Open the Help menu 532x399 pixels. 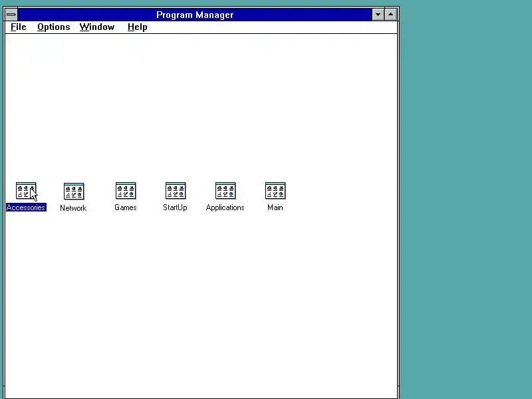coord(138,27)
